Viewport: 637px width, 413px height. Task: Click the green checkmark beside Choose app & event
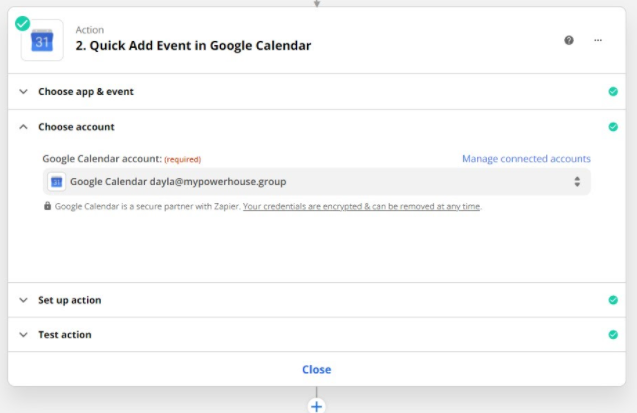point(613,92)
